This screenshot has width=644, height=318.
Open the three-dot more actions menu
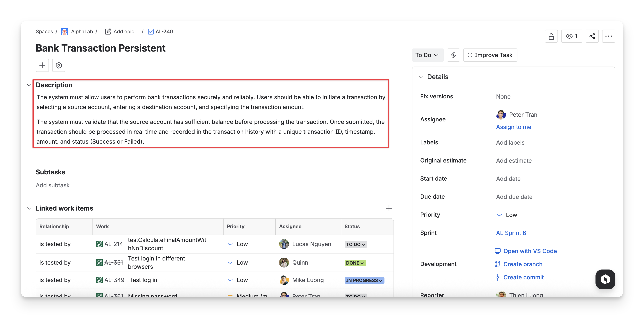pyautogui.click(x=608, y=37)
